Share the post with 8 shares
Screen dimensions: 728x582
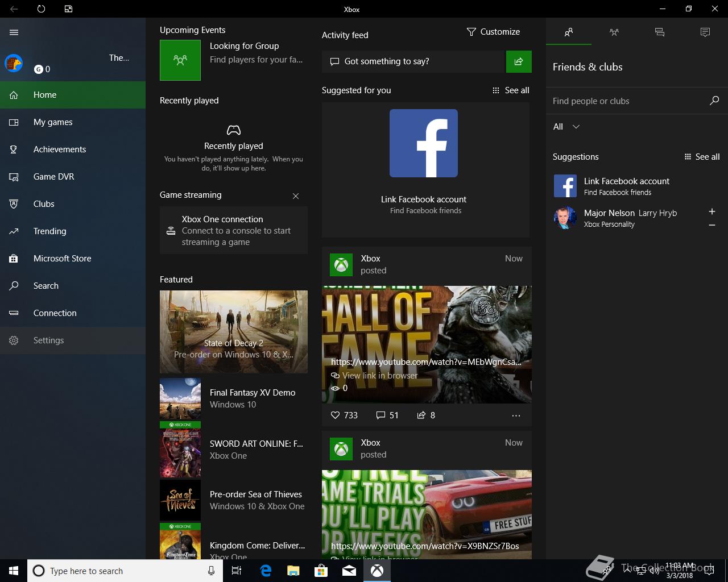tap(426, 415)
